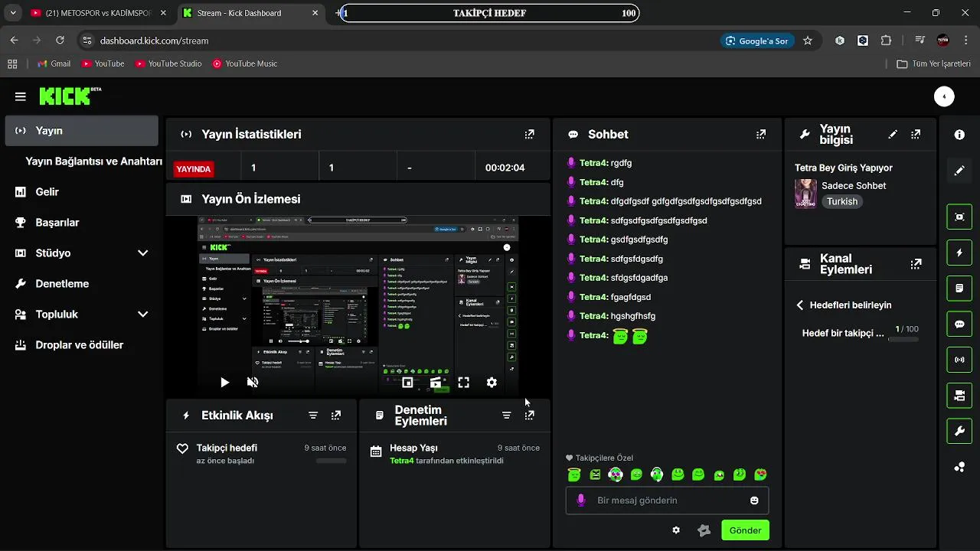Unmute the stream preview audio

(253, 382)
